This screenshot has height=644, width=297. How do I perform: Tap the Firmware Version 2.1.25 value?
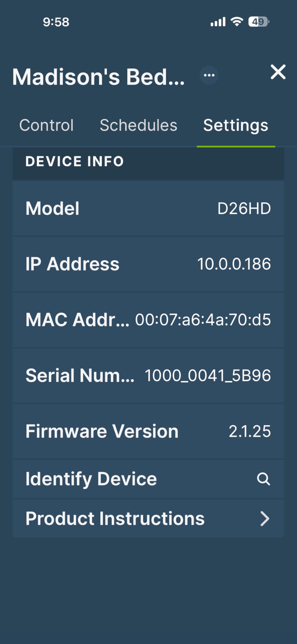(249, 431)
